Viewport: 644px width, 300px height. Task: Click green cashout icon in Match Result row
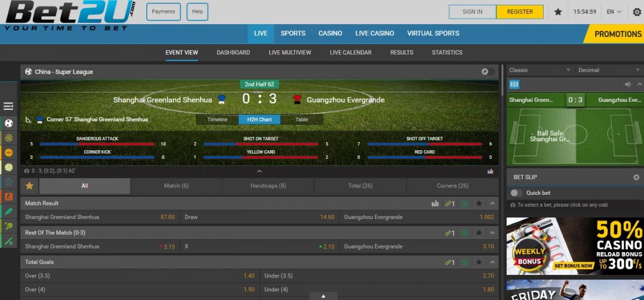pyautogui.click(x=465, y=203)
